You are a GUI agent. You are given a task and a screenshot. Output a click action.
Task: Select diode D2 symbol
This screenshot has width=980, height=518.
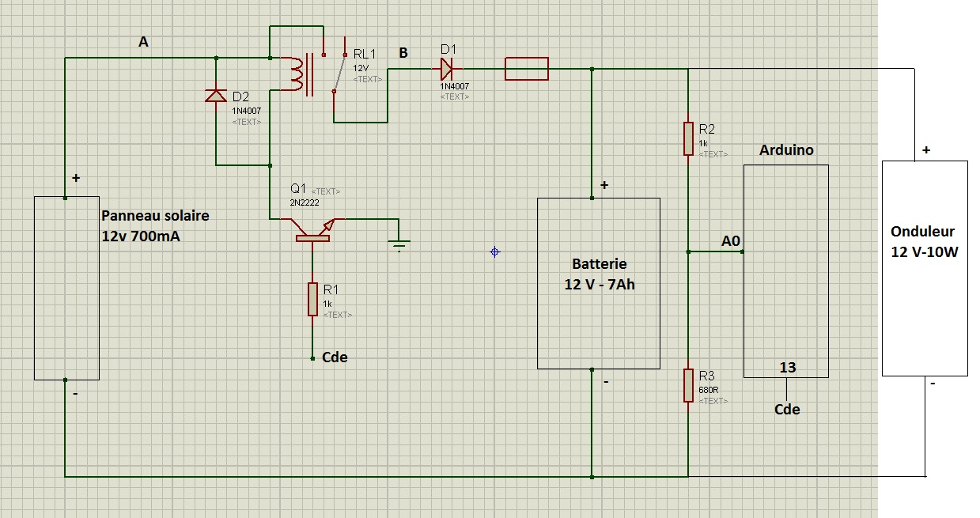[x=215, y=96]
